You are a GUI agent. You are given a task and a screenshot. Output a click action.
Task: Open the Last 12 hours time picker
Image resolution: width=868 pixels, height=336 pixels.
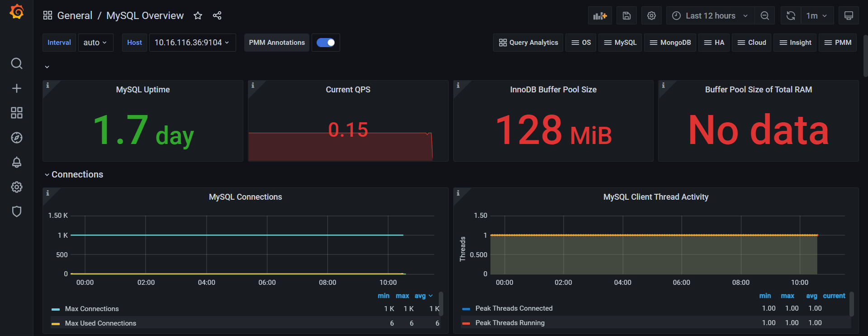[710, 16]
